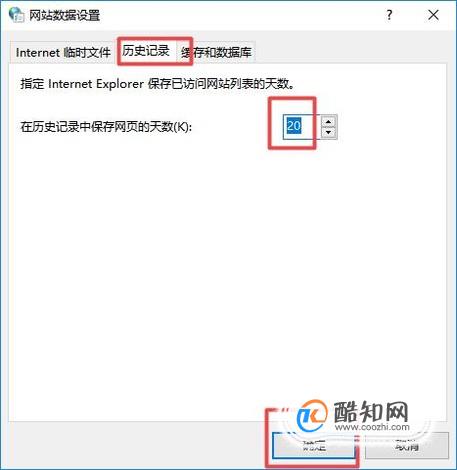Click the globe icon in the title bar

point(16,15)
